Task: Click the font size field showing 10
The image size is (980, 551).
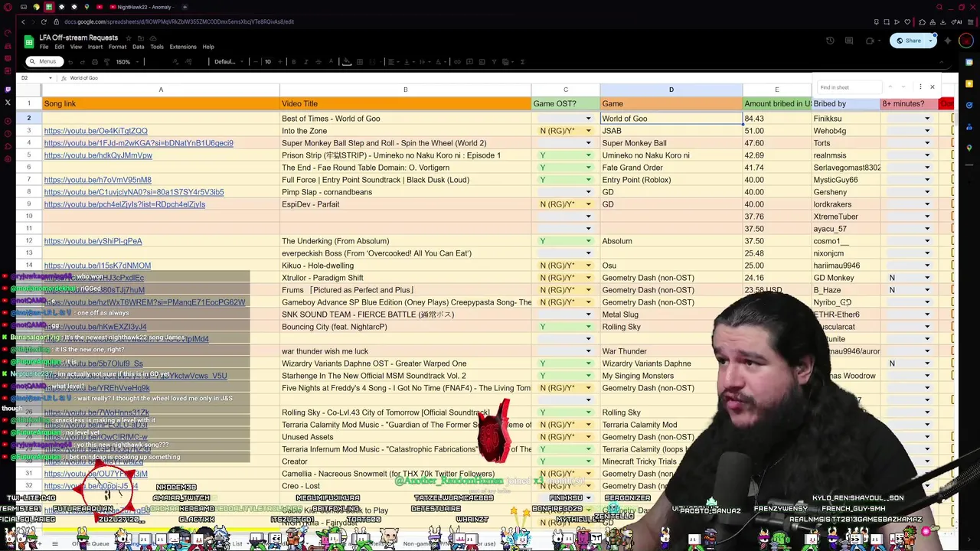Action: pos(268,61)
